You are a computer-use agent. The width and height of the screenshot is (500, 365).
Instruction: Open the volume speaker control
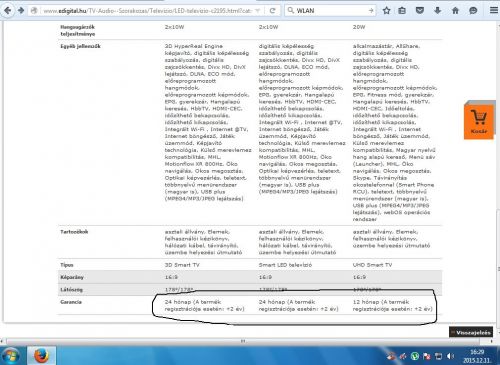point(450,356)
